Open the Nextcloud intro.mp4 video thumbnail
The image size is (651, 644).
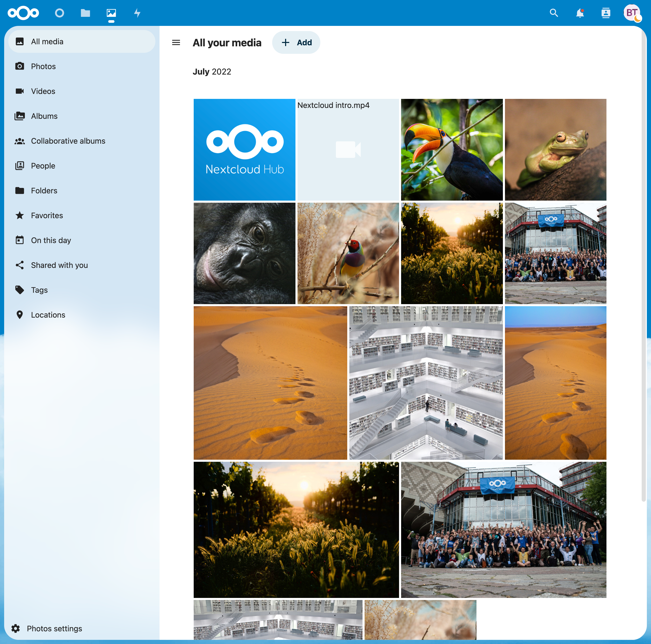[x=348, y=150]
